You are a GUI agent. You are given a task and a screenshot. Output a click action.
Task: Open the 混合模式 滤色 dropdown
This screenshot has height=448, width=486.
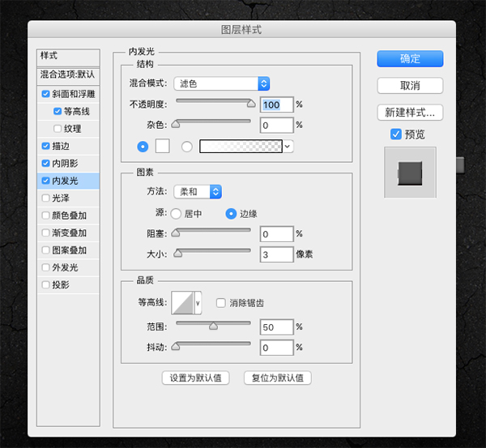(x=221, y=83)
